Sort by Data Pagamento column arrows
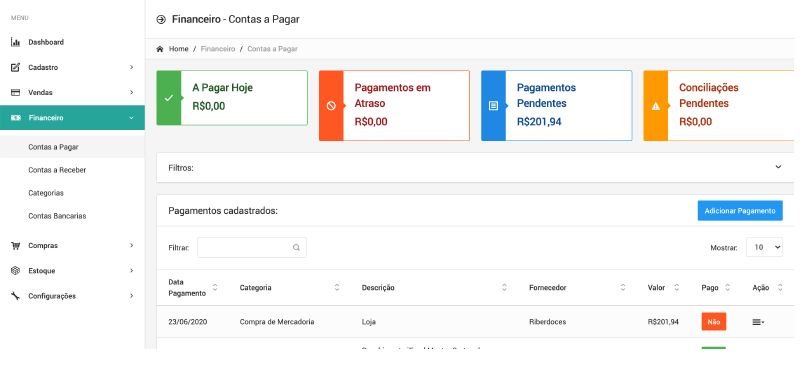 pyautogui.click(x=215, y=288)
